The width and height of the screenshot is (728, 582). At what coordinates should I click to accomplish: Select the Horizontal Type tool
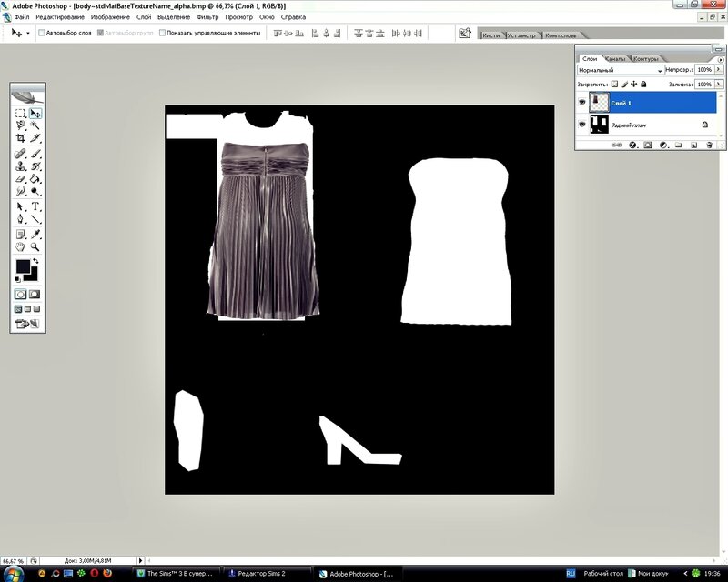pos(35,206)
